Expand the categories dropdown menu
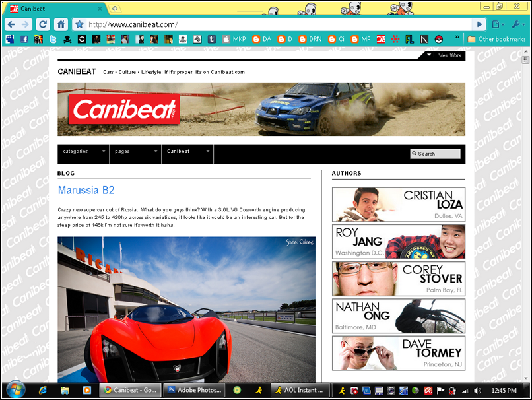Viewport: 532px width, 400px height. coord(83,152)
